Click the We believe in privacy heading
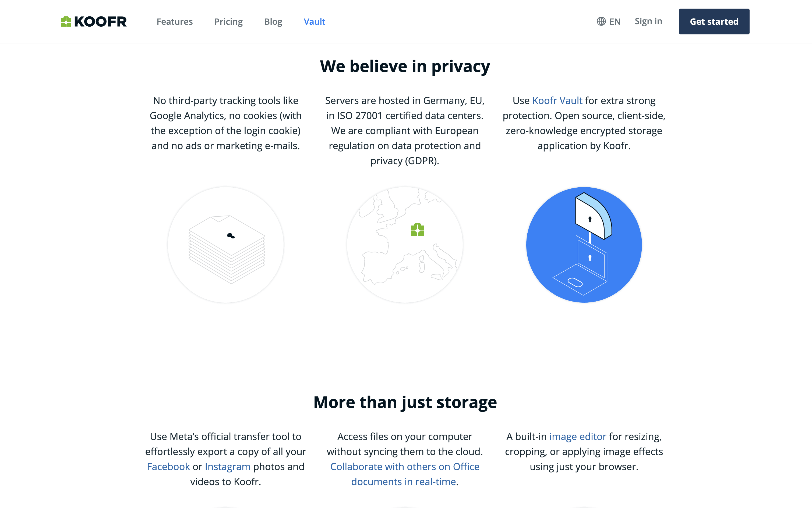 405,66
